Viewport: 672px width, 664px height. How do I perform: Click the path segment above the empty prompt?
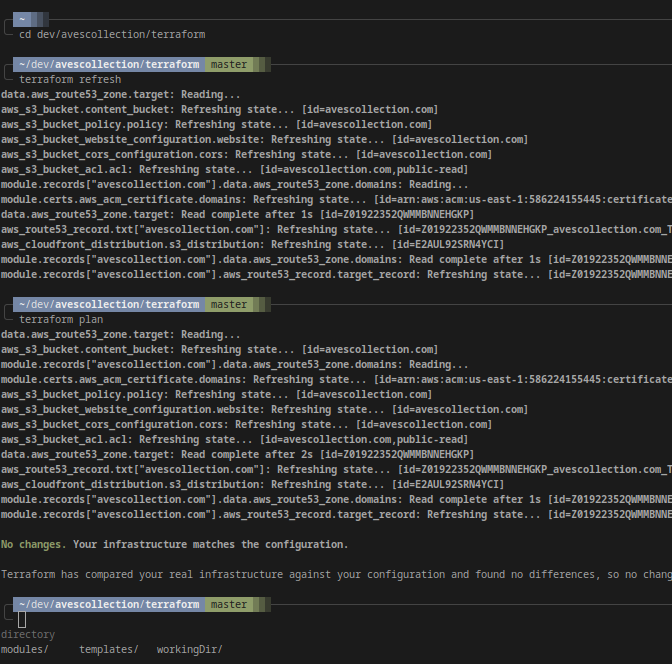(109, 604)
